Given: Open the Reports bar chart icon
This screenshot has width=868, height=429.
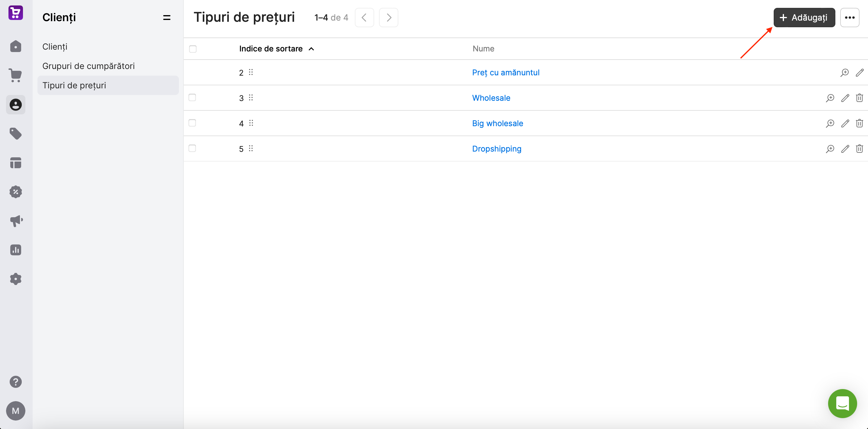Looking at the screenshot, I should [15, 250].
